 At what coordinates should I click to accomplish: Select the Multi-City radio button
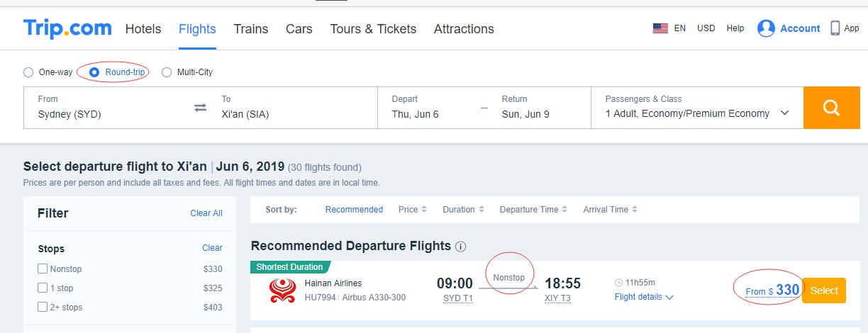pos(167,72)
